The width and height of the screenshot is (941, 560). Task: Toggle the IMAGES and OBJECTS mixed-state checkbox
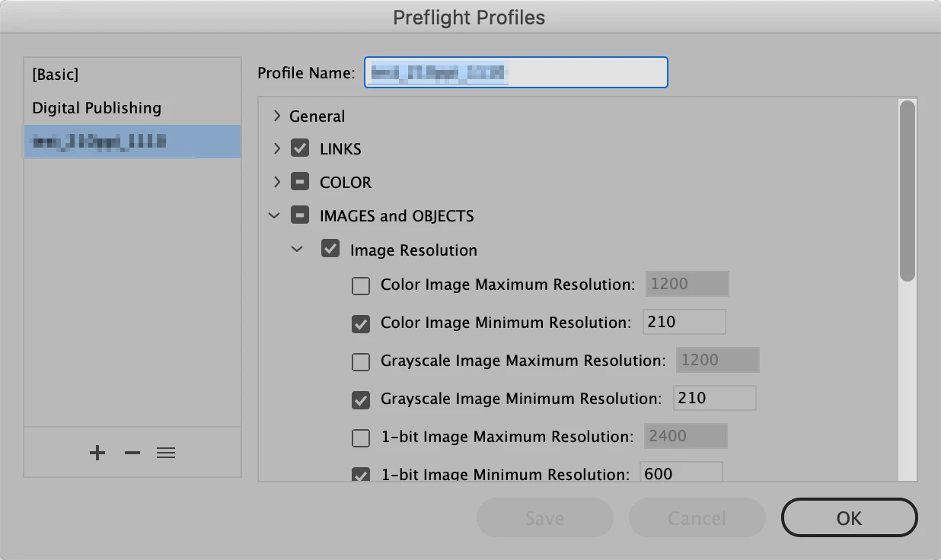(x=300, y=216)
